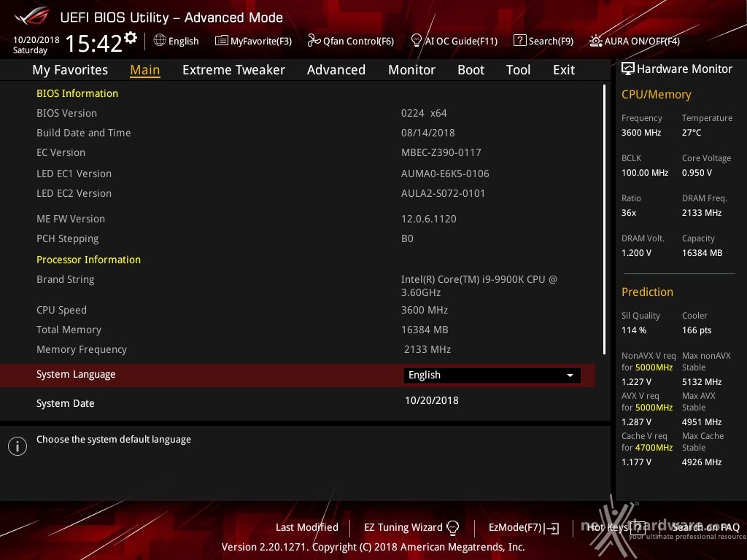Click LED EC2 value AULA2-S072-0101
Viewport: 747px width, 560px height.
(x=443, y=193)
